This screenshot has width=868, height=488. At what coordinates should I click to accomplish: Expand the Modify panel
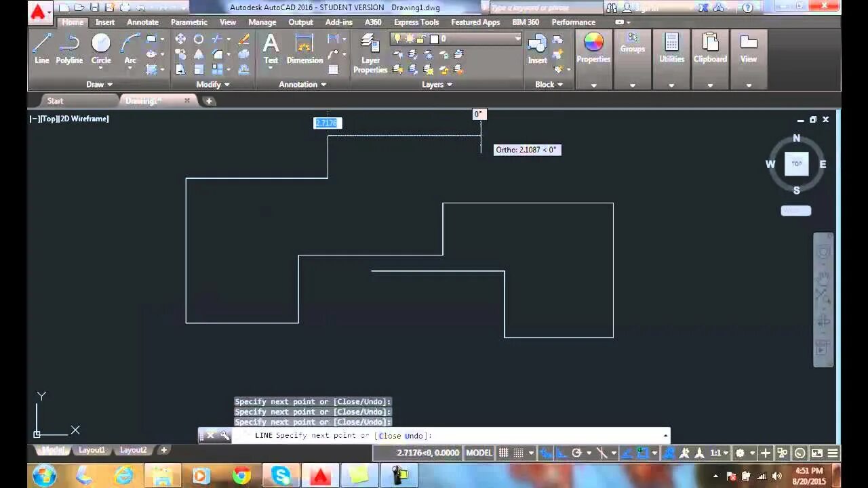click(x=213, y=85)
